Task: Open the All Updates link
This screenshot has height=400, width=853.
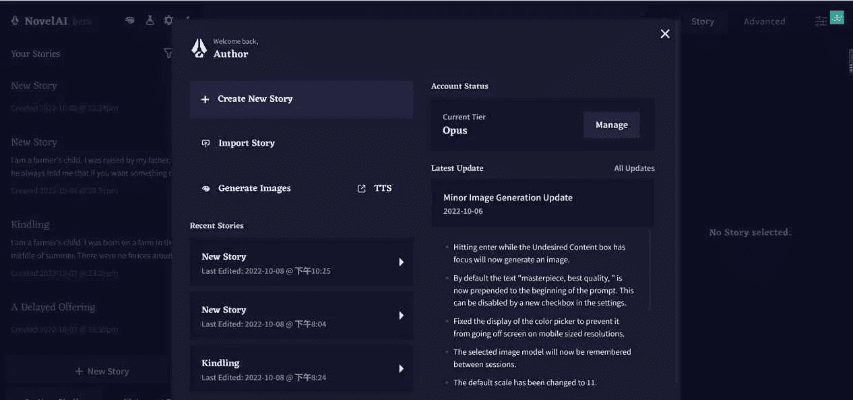Action: coord(634,168)
